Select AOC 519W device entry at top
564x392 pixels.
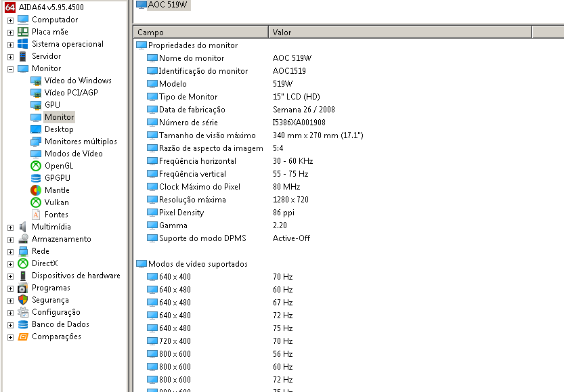tap(163, 5)
